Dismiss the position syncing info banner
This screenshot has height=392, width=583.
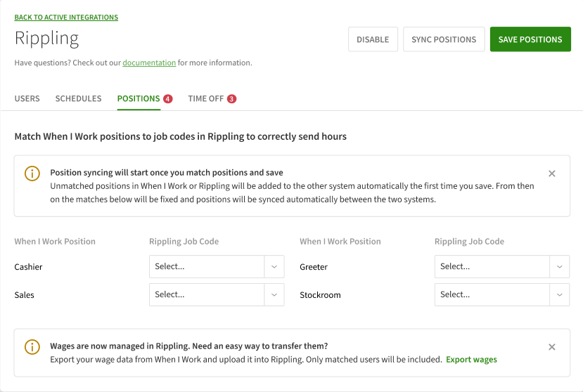(551, 174)
